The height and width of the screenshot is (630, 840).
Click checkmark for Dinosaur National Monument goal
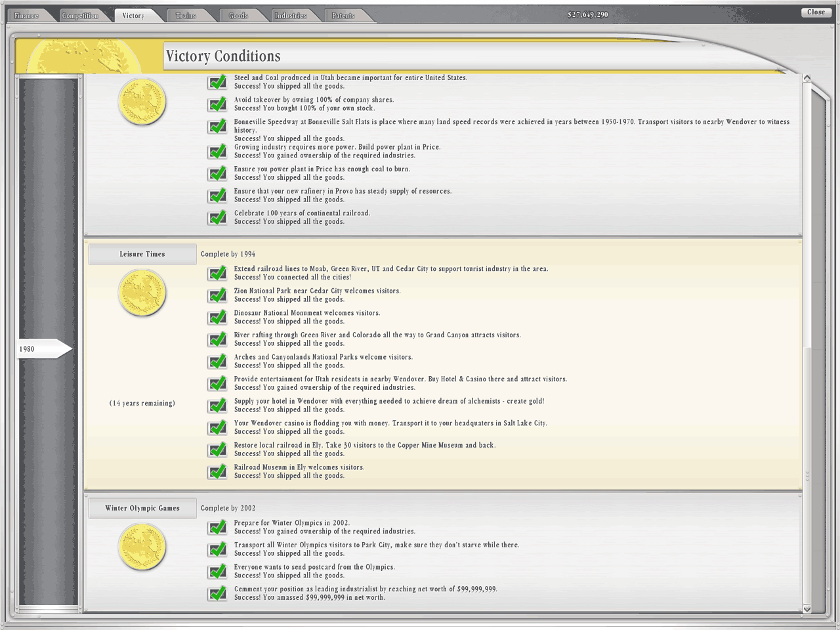[217, 317]
